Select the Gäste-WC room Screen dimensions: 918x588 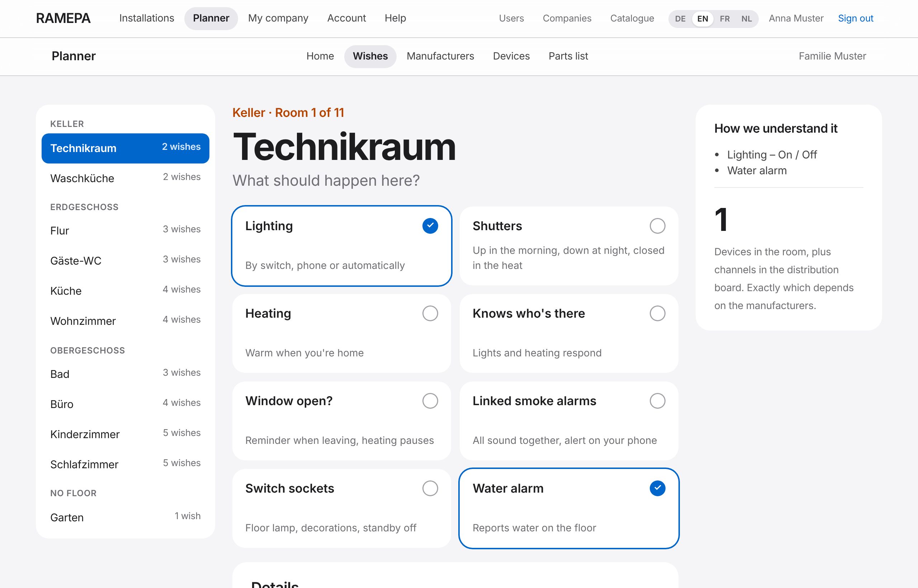[x=125, y=260]
